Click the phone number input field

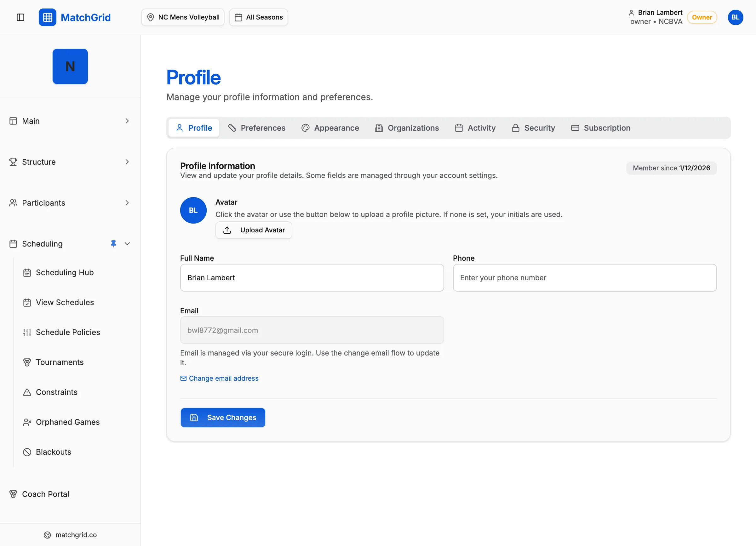tap(585, 277)
